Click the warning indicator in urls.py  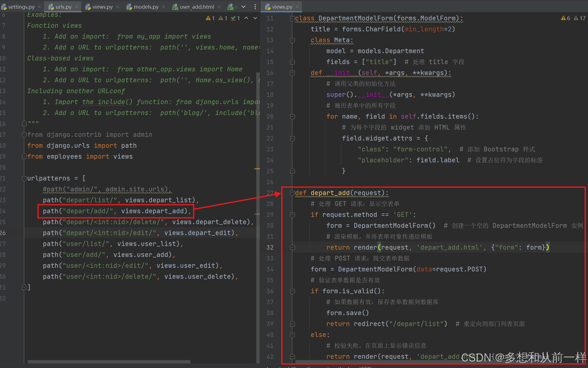[x=210, y=18]
